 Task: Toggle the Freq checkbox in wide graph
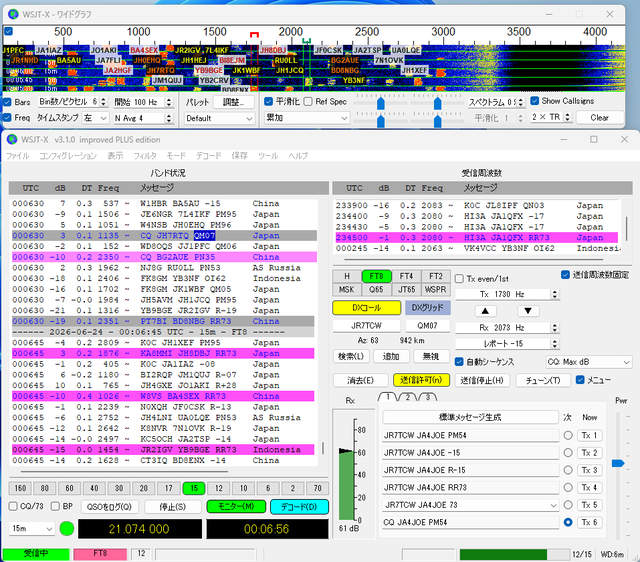point(7,118)
